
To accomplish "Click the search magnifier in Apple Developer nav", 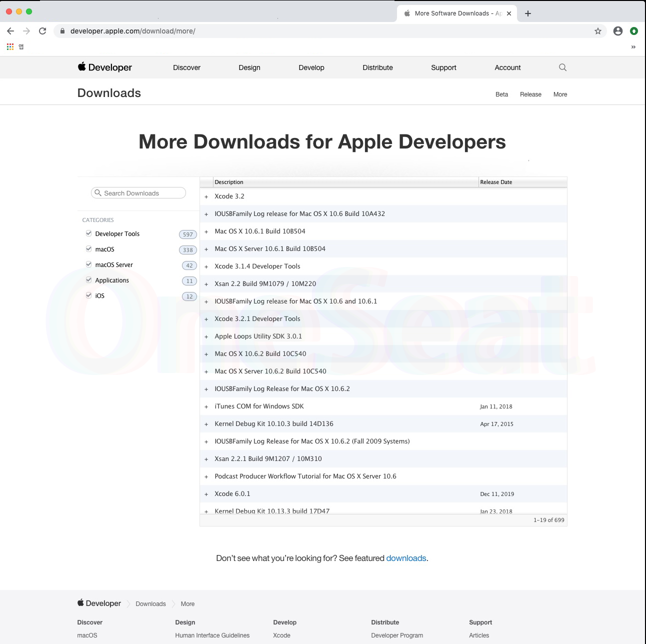I will pos(562,67).
